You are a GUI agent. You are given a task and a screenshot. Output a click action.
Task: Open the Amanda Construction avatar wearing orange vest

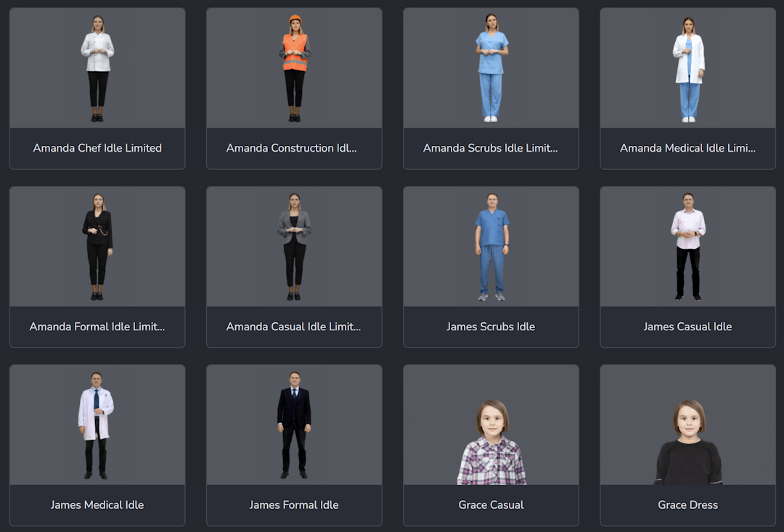pyautogui.click(x=294, y=65)
